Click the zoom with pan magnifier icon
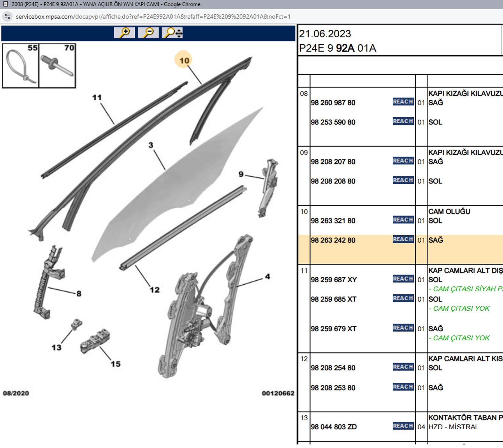503x448 pixels. point(173,32)
